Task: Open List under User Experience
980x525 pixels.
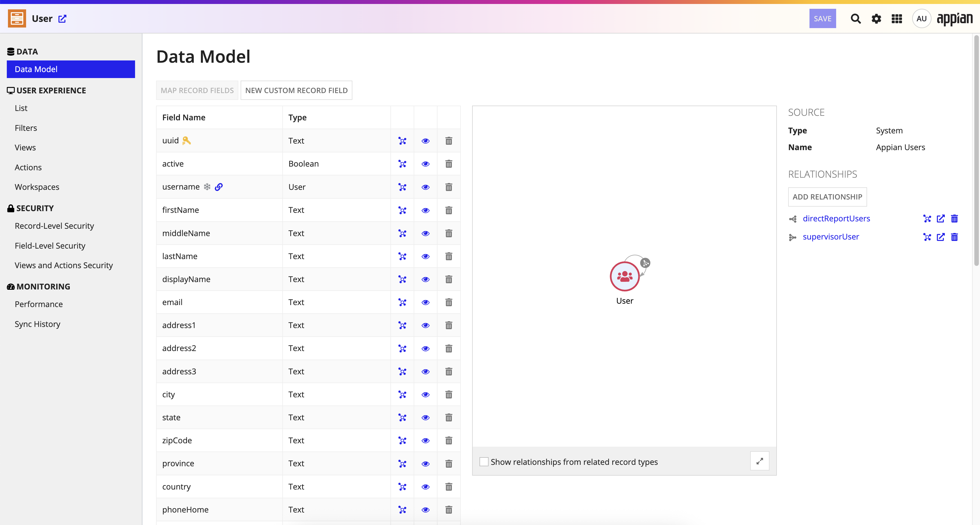Action: 21,108
